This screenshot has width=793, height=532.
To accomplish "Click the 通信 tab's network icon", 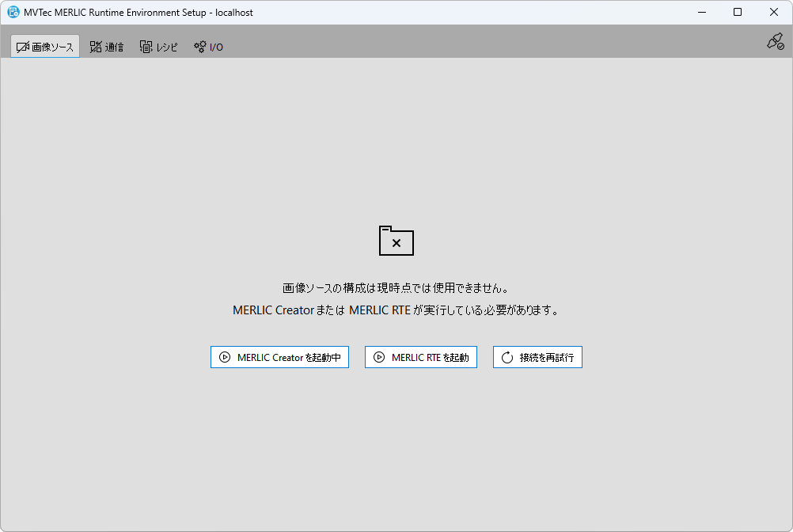I will click(96, 47).
